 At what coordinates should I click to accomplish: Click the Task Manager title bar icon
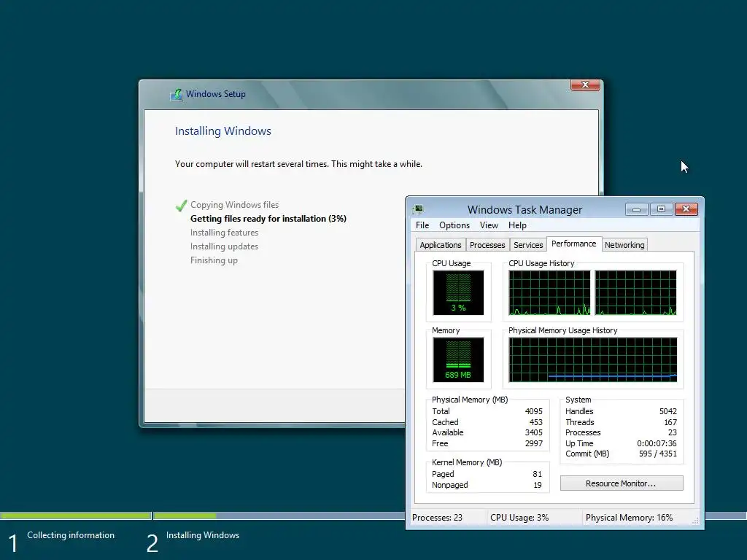[418, 209]
